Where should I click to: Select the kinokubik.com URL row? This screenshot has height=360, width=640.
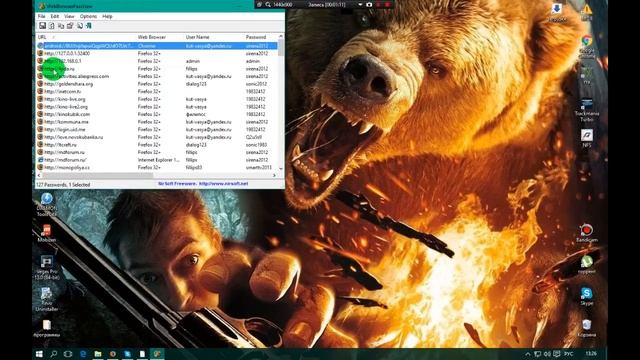(x=157, y=114)
